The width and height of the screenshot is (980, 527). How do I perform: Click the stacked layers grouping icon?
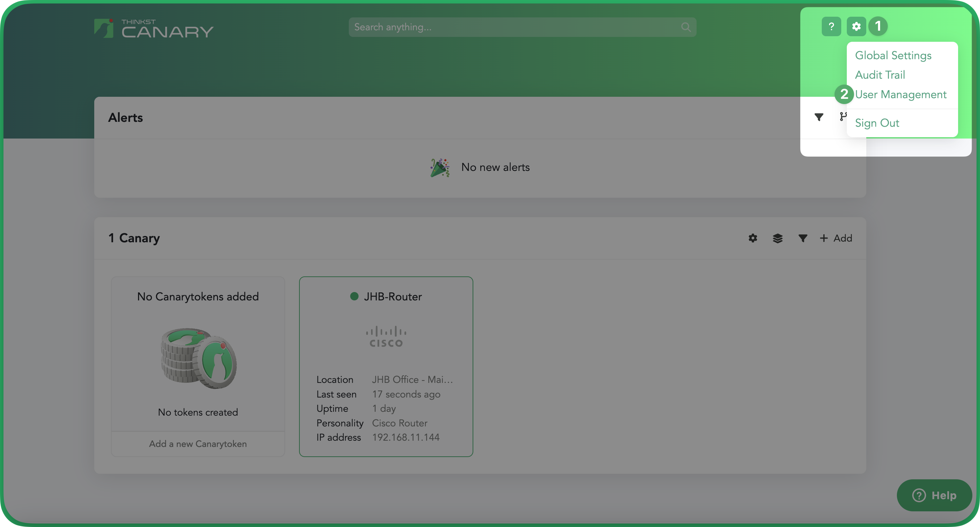[x=778, y=238]
